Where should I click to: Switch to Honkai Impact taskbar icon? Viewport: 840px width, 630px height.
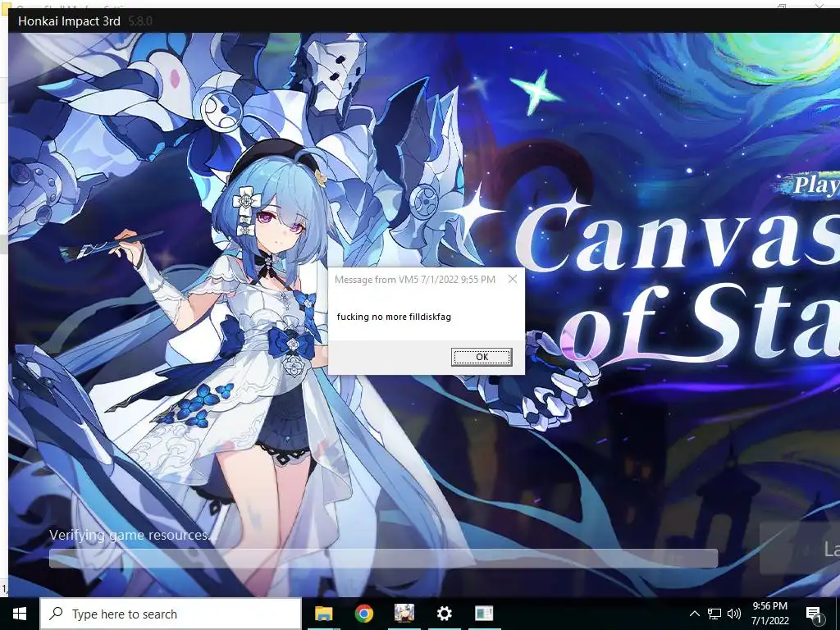(x=404, y=614)
